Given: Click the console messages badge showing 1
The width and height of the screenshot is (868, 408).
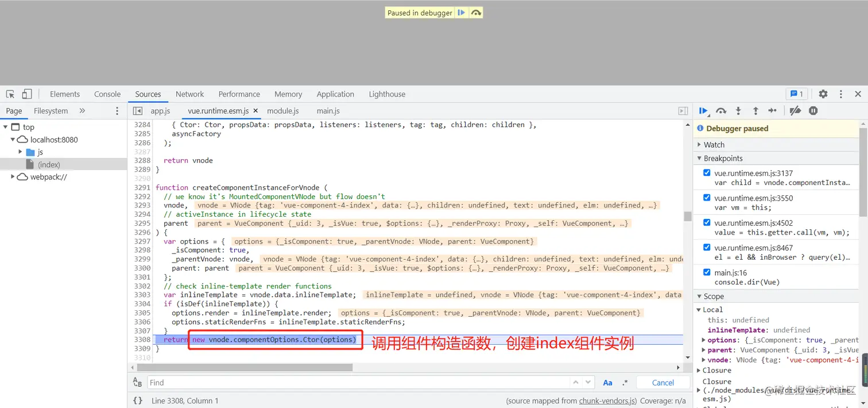Looking at the screenshot, I should (797, 94).
